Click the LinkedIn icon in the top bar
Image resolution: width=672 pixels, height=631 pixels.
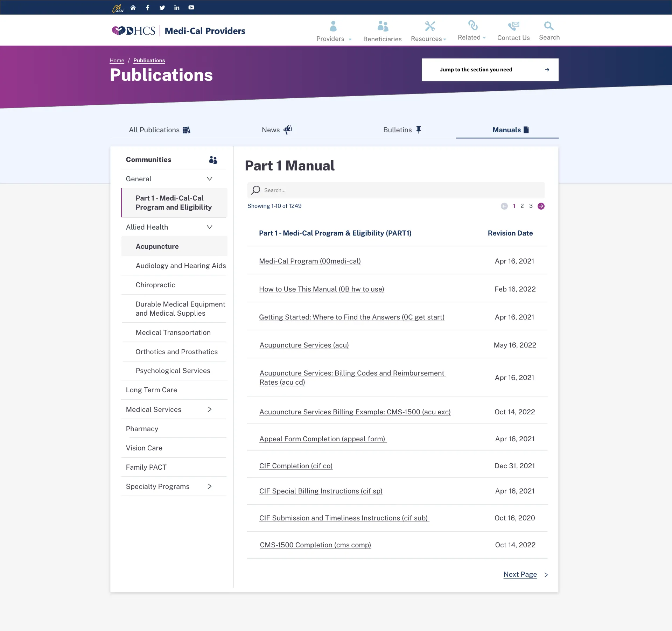click(176, 7)
